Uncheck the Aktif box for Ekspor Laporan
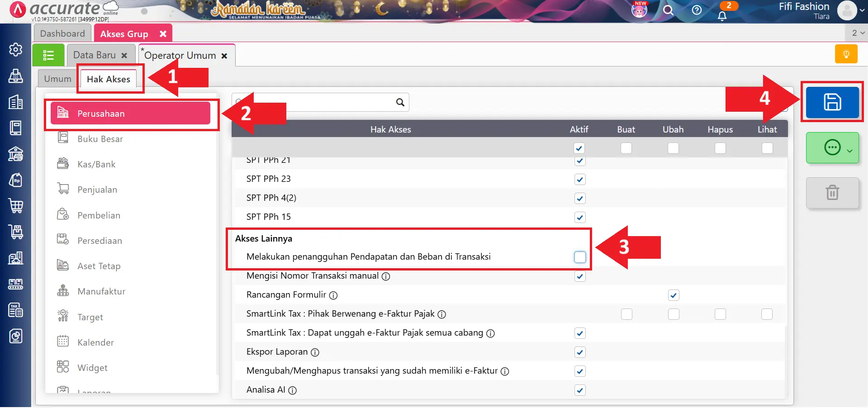 click(579, 352)
